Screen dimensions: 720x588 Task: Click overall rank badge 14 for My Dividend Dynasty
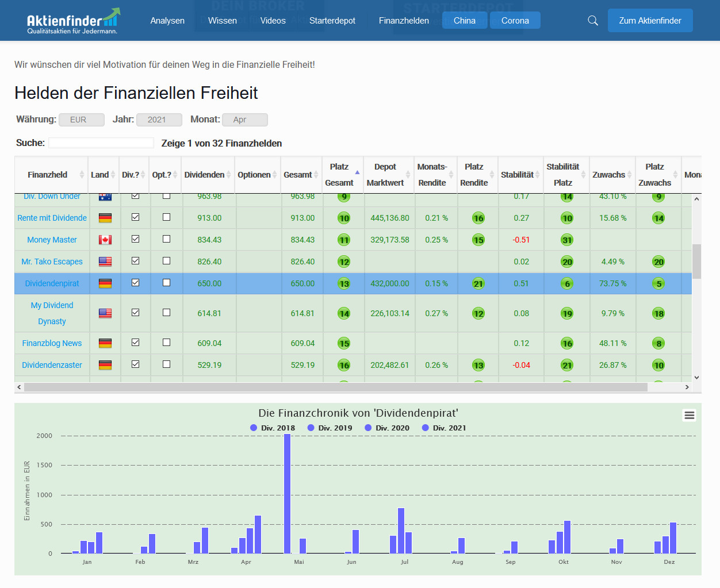[x=344, y=313]
